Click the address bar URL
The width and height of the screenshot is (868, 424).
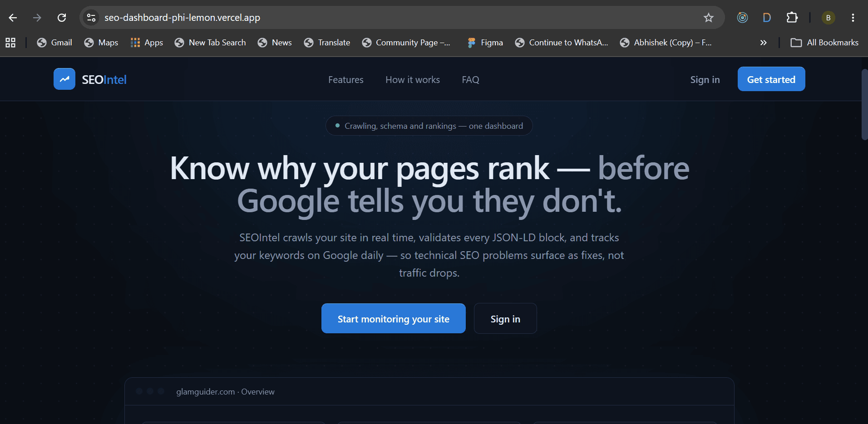(x=182, y=18)
